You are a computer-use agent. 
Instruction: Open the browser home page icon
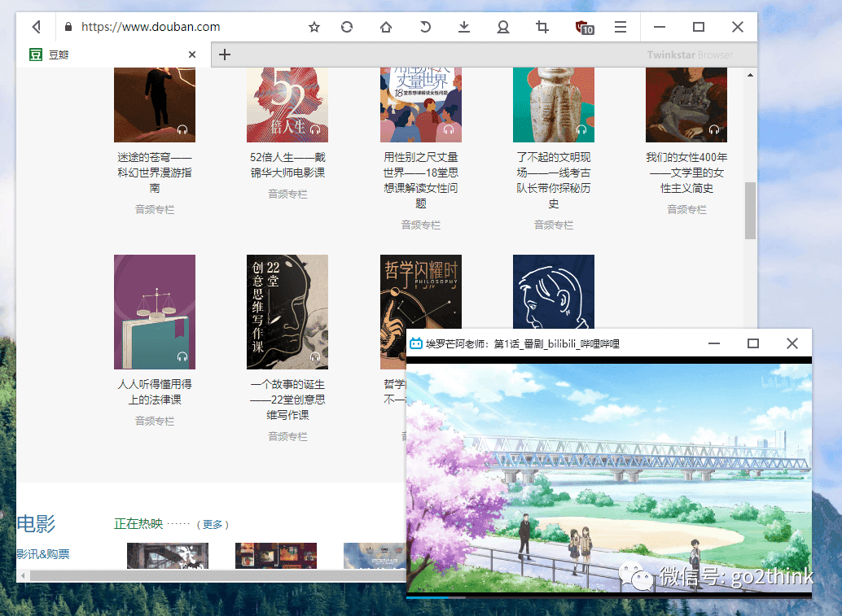coord(386,27)
